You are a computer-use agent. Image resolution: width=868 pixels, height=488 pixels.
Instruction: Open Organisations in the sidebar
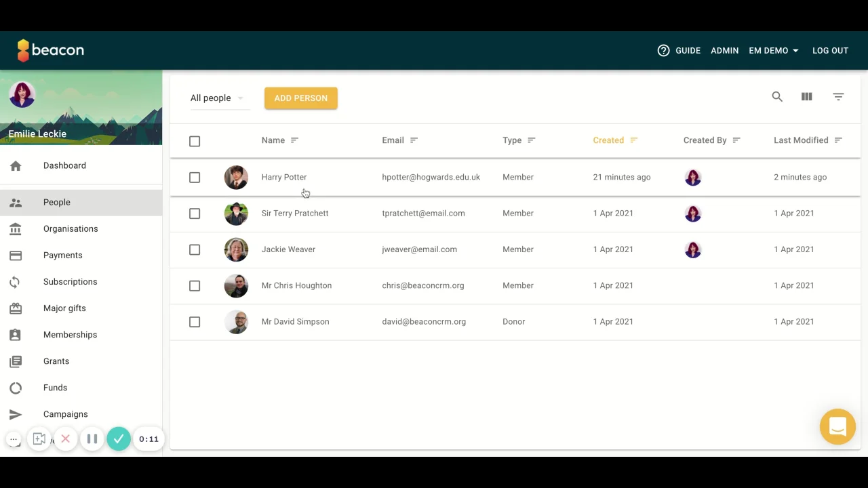click(81, 228)
